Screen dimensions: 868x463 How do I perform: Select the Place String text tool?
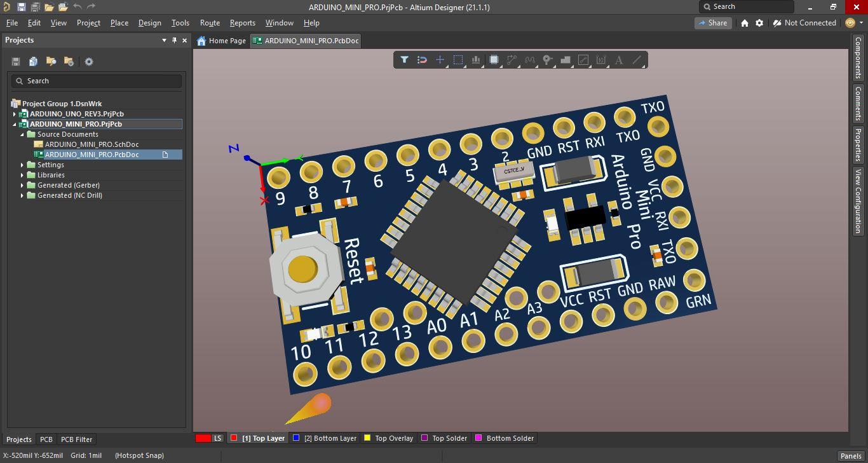pos(619,60)
